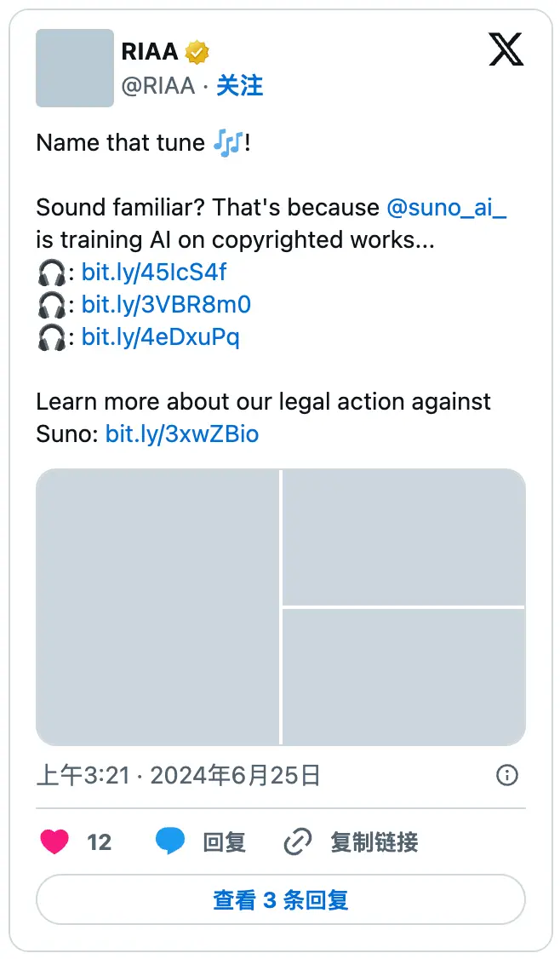The width and height of the screenshot is (560, 959).
Task: Open link bit.ly/3VBR8m0
Action: tap(166, 305)
